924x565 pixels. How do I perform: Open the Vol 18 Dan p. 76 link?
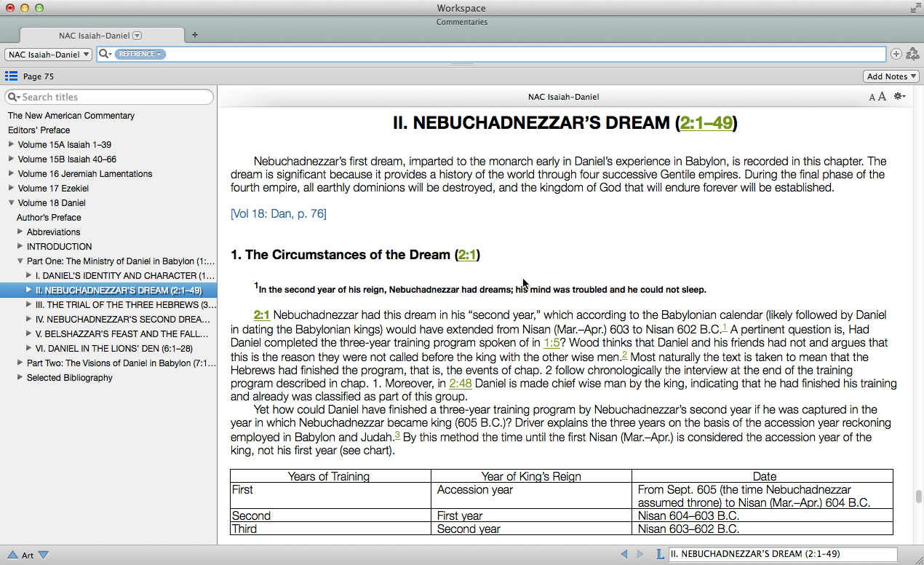[x=278, y=213]
